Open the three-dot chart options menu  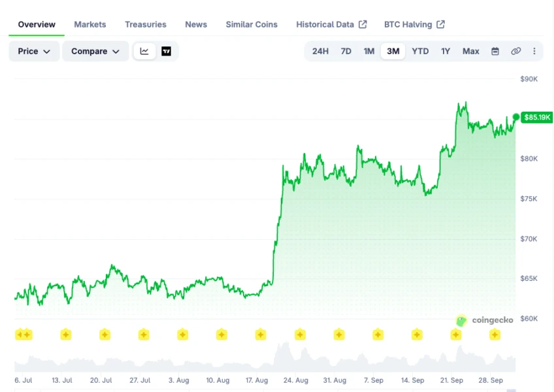point(534,51)
